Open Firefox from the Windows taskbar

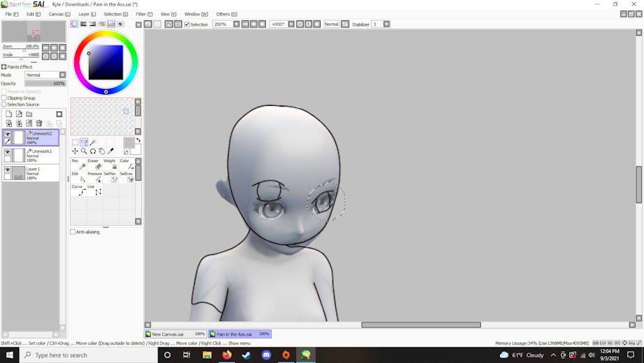(x=227, y=355)
